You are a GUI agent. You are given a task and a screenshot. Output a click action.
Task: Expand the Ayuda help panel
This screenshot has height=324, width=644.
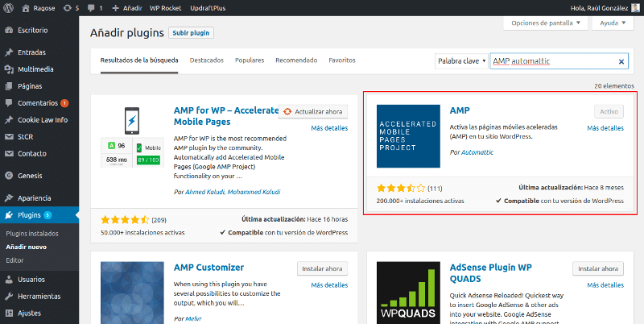(613, 23)
